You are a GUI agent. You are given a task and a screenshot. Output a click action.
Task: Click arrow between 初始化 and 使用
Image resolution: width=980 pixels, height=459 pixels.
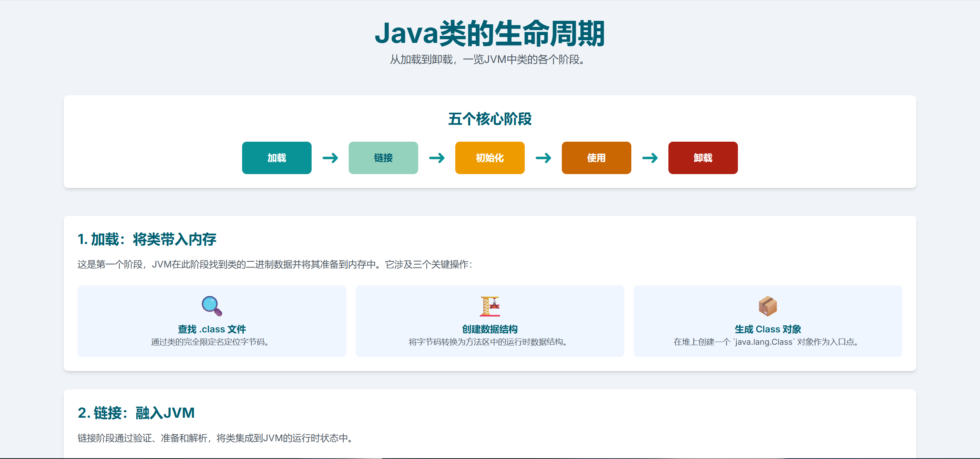(x=543, y=158)
